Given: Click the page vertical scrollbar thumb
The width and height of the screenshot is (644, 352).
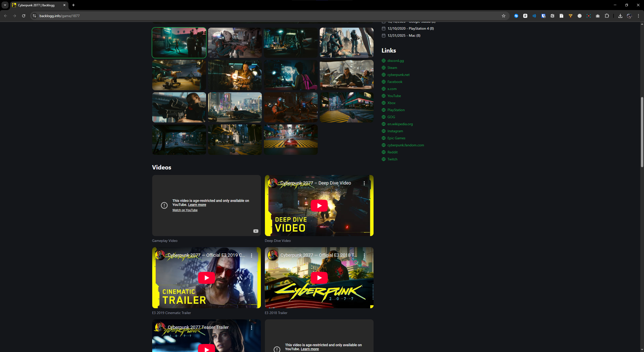Looking at the screenshot, I should (642, 132).
